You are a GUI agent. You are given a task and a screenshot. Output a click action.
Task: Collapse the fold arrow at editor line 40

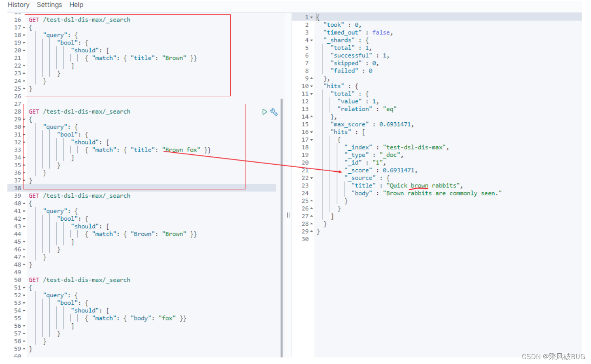click(24, 203)
